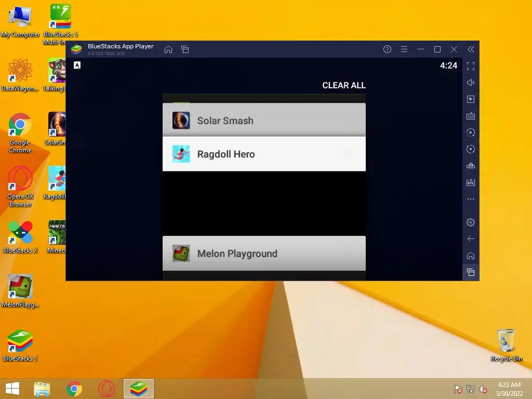Click the BlueStacks App Player title text

point(121,46)
